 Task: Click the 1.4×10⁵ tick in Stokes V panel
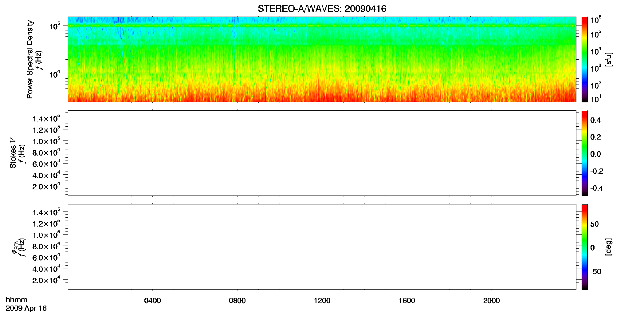46,118
